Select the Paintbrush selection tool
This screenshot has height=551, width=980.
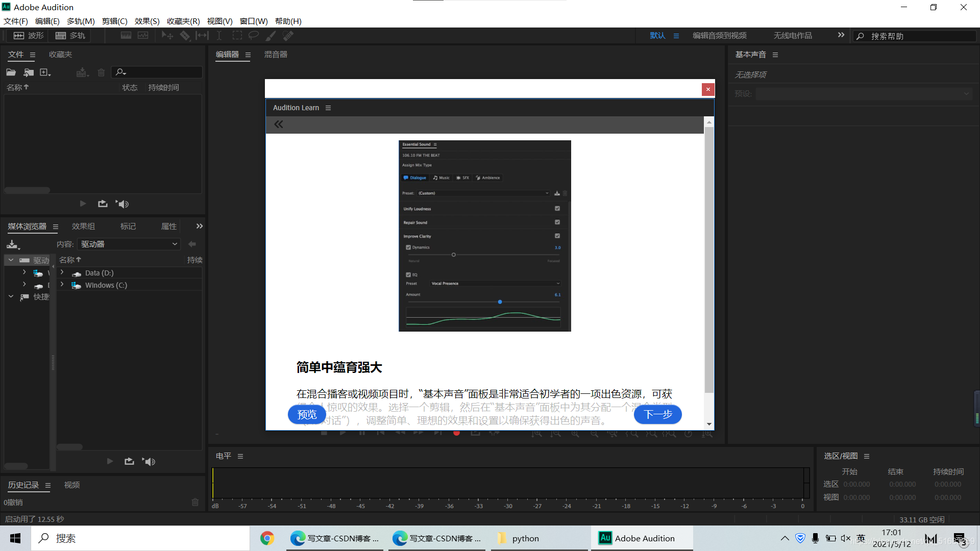271,36
